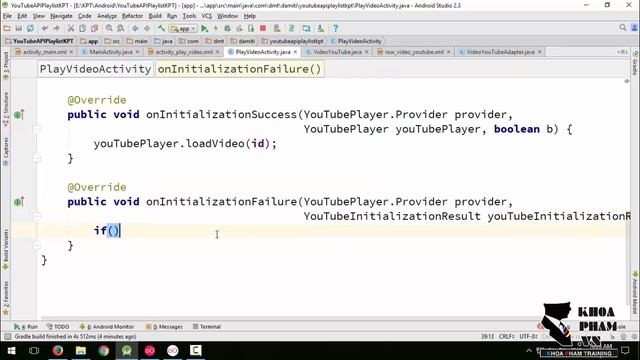Switch to the activity_main.xml tab
Screen dimensions: 640x360
tap(44, 52)
